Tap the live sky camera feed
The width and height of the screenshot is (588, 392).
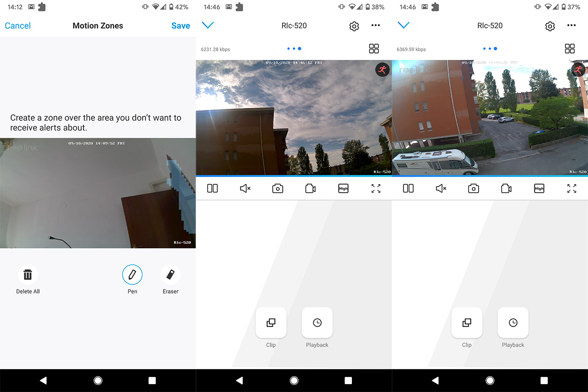[x=294, y=117]
